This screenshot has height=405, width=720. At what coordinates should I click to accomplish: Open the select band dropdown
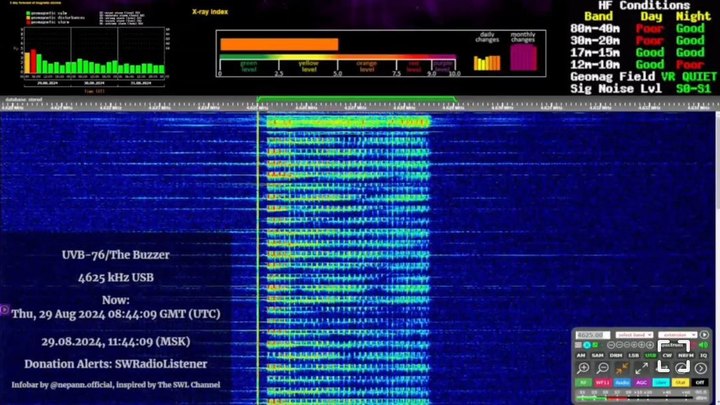point(635,335)
